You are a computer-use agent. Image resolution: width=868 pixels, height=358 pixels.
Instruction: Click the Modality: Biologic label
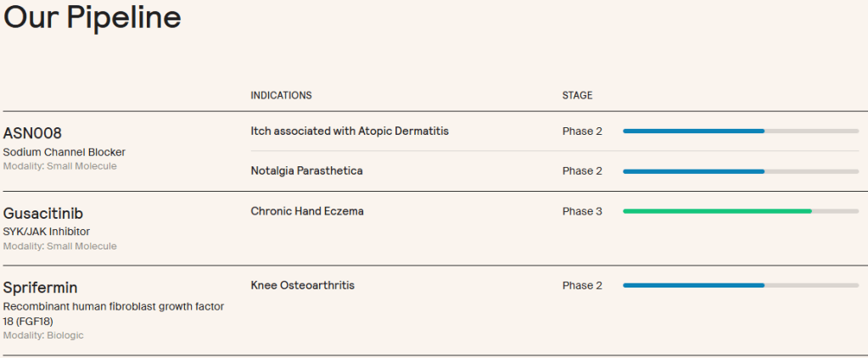pos(43,336)
